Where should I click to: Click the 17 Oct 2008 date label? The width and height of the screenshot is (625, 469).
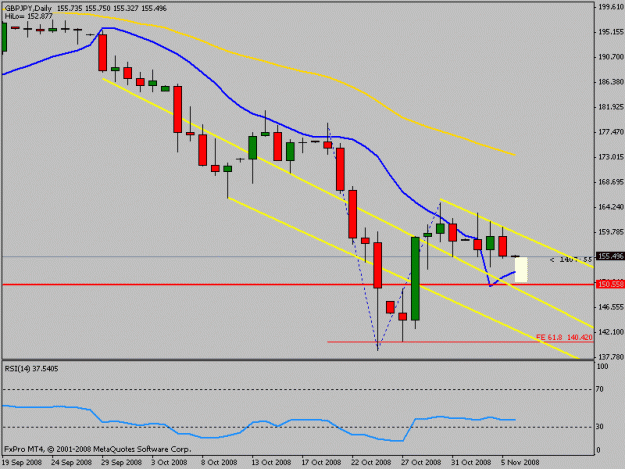pos(321,463)
